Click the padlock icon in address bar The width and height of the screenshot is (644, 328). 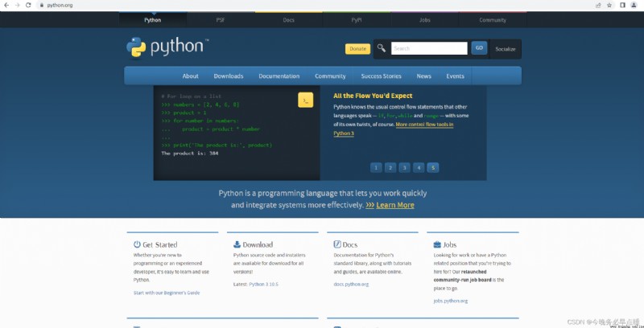pos(42,6)
